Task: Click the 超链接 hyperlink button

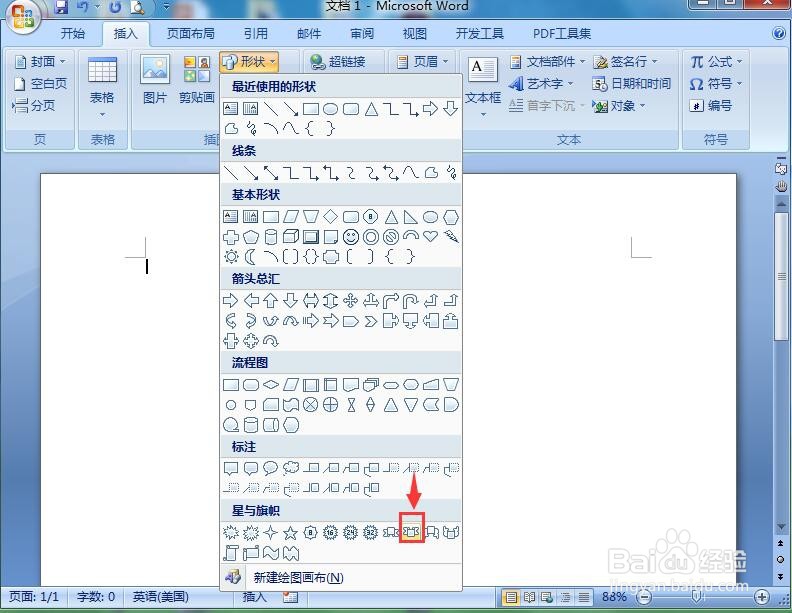Action: pos(338,62)
